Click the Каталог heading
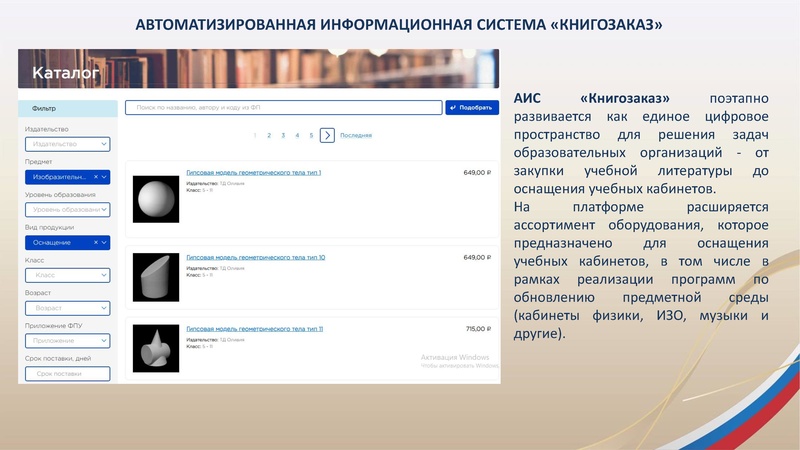Image resolution: width=800 pixels, height=450 pixels. [66, 72]
